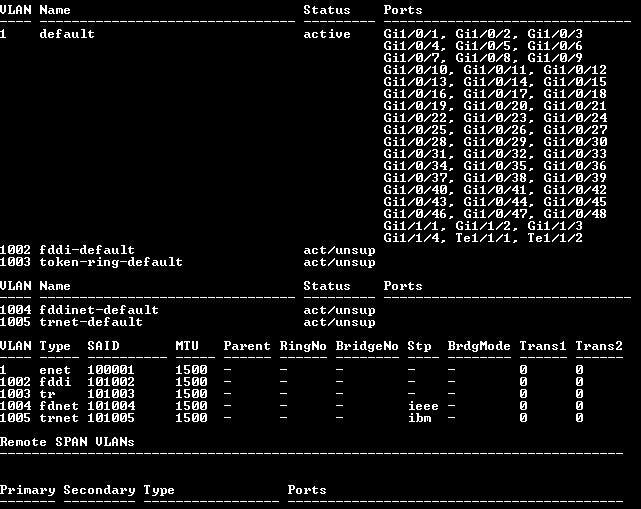Select the 'RingNo' column header
Screen dimensions: 641x509
point(303,346)
